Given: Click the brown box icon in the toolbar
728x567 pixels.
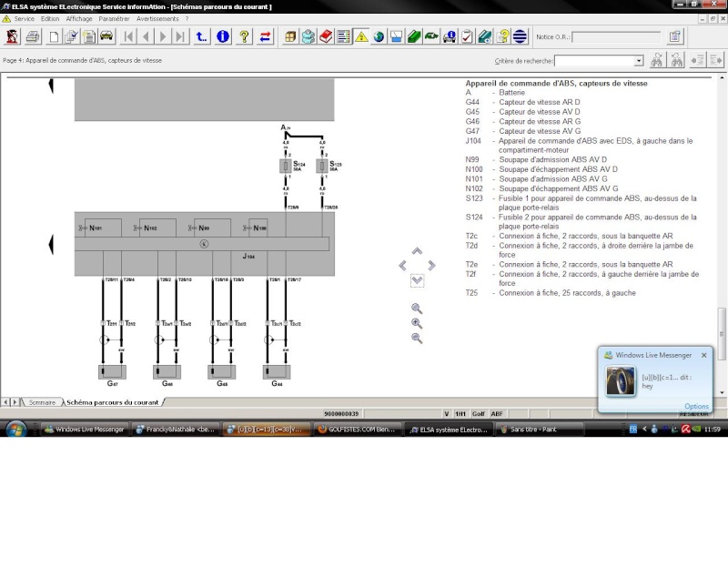Looking at the screenshot, I should [x=290, y=36].
